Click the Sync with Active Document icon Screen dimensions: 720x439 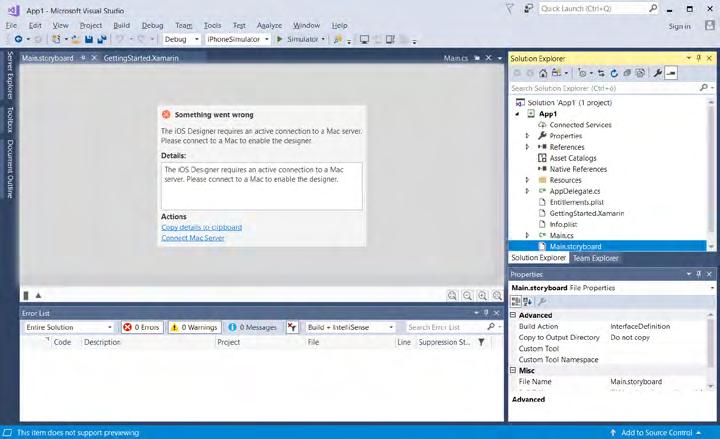tap(601, 73)
